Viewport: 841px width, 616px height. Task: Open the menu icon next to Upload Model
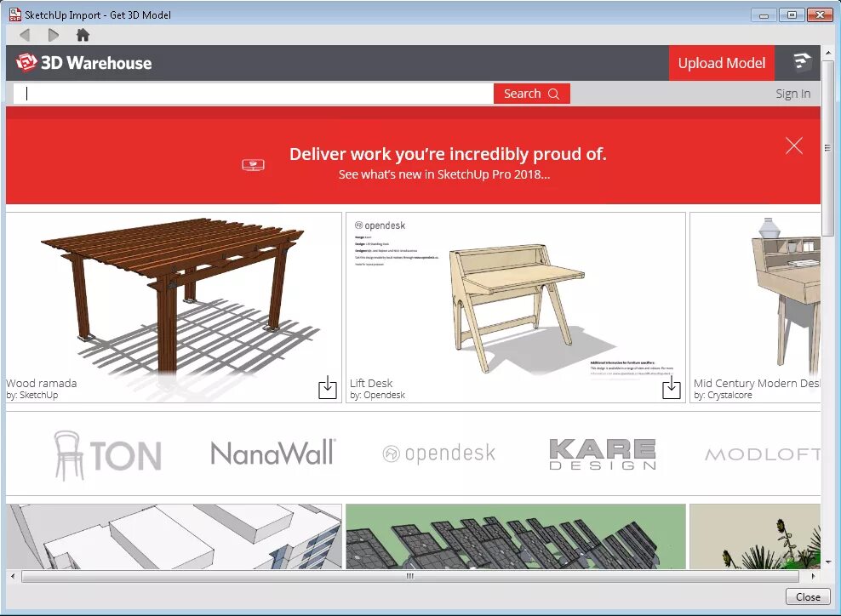pyautogui.click(x=801, y=61)
